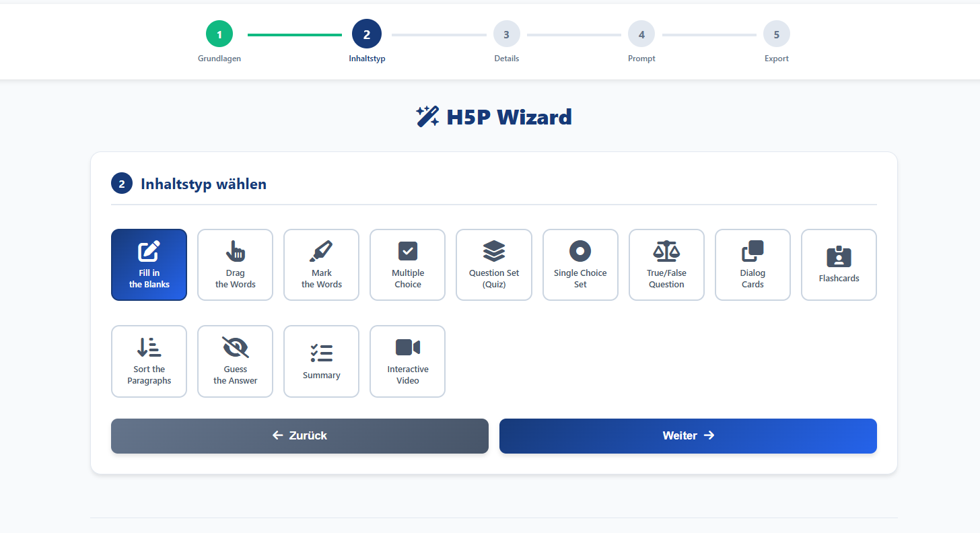Select the Fill in the Blanks content type

(x=149, y=264)
